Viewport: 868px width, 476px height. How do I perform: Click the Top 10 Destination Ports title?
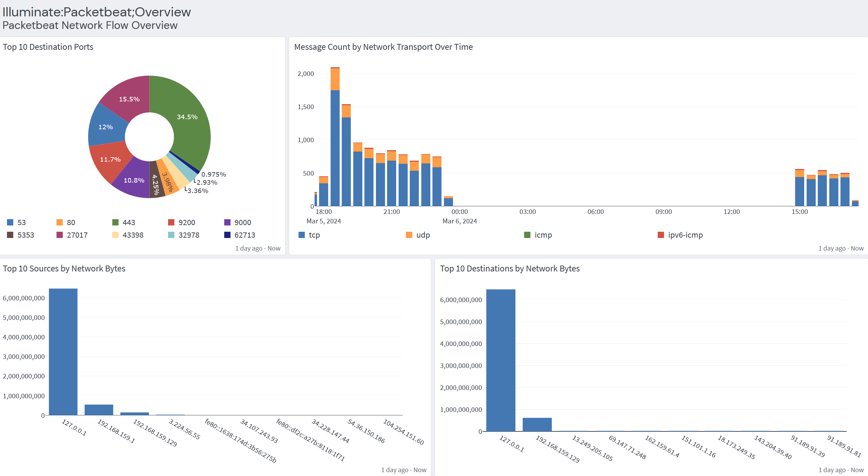[x=48, y=47]
